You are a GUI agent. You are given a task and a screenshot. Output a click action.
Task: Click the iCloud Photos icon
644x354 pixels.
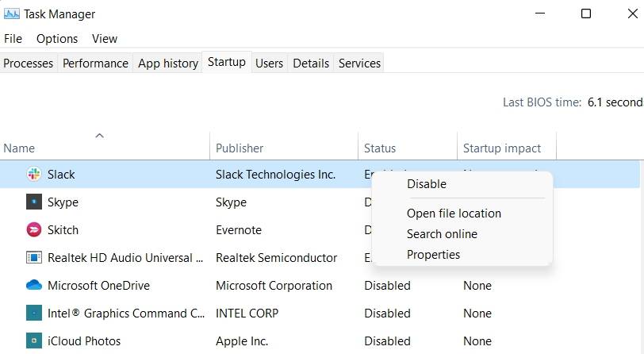[x=33, y=341]
